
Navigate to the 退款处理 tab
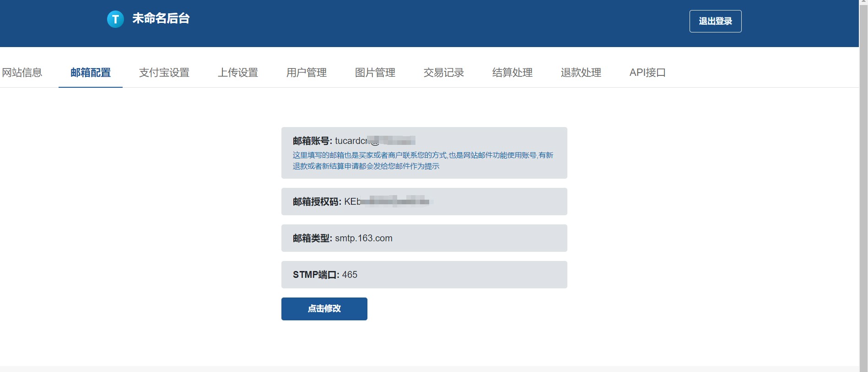coord(581,73)
